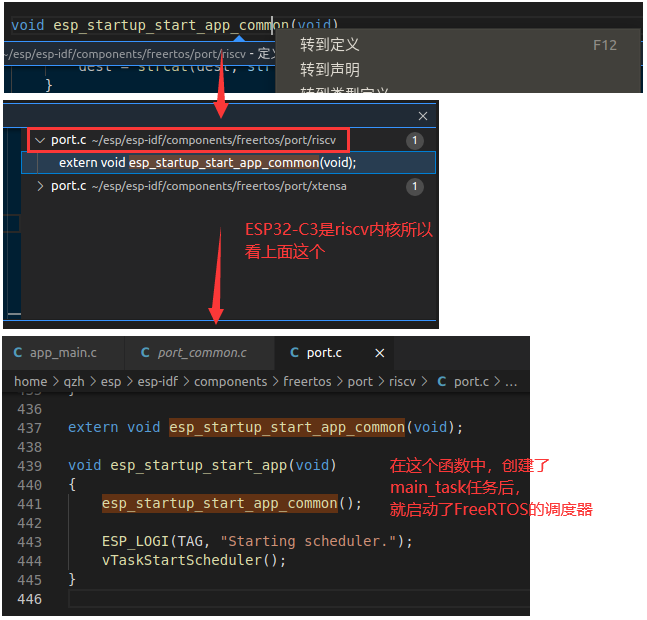This screenshot has width=647, height=620.
Task: Open the 'port' breadcrumb segment
Action: 360,382
